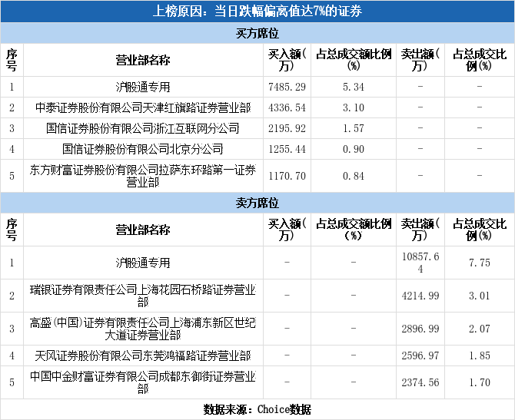The width and height of the screenshot is (515, 420).
Task: Click 国信证券股份有限公司浙江互联网分公司 cell
Action: click(x=143, y=128)
